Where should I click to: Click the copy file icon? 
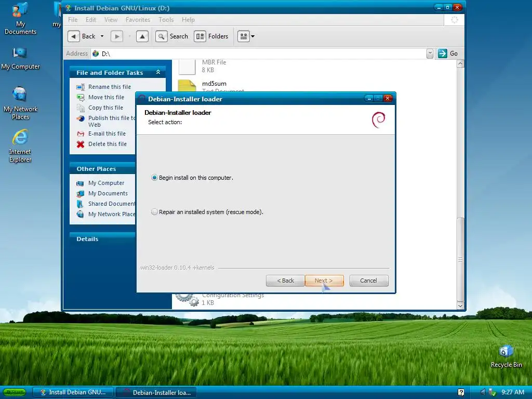pyautogui.click(x=81, y=108)
